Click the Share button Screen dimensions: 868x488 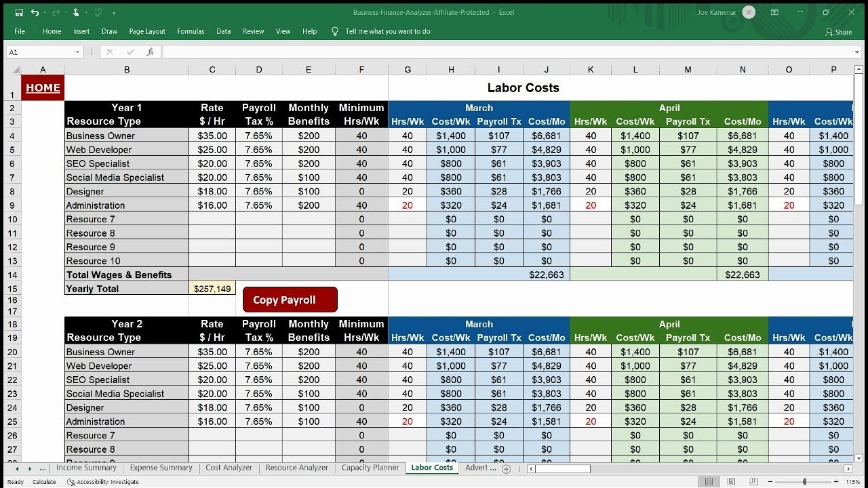click(839, 32)
